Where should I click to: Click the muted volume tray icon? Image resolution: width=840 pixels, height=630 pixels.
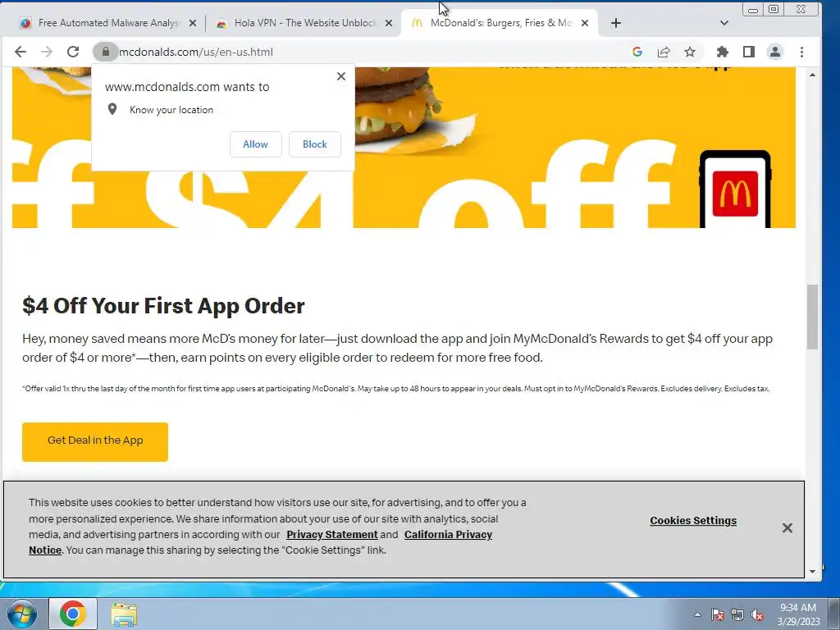point(757,615)
